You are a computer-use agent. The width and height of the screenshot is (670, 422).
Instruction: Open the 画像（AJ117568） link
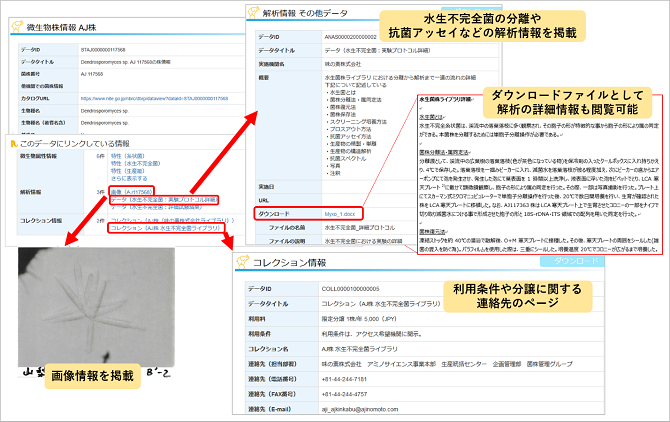pos(131,192)
